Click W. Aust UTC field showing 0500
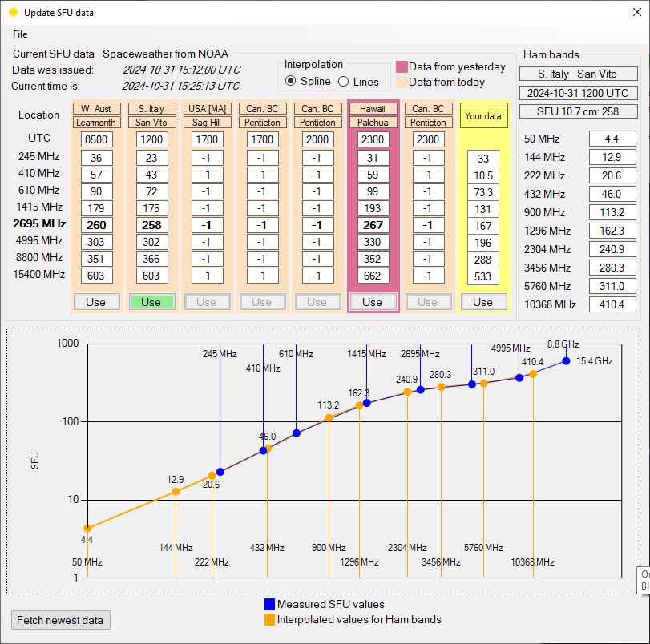Viewport: 650px width, 644px height. click(x=97, y=139)
